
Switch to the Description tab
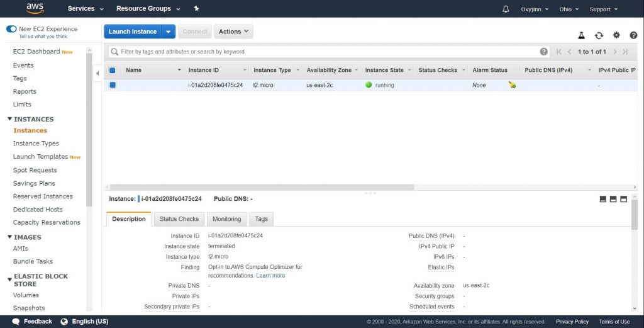[128, 219]
